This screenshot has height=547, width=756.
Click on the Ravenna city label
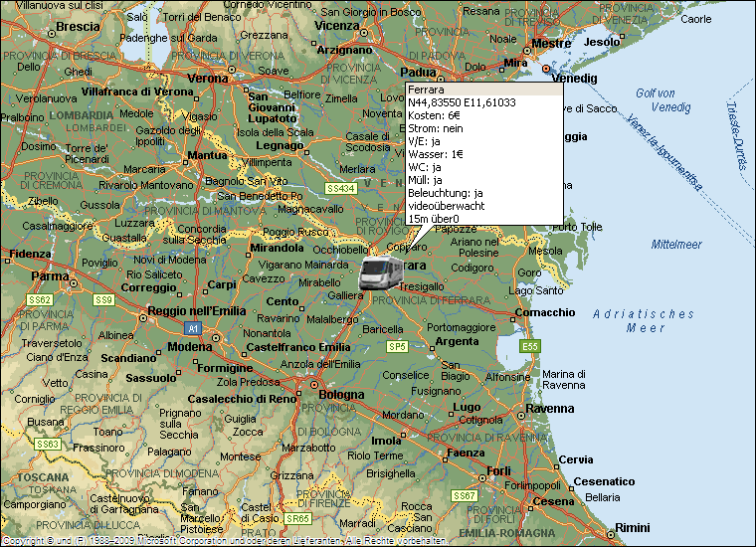pos(550,409)
